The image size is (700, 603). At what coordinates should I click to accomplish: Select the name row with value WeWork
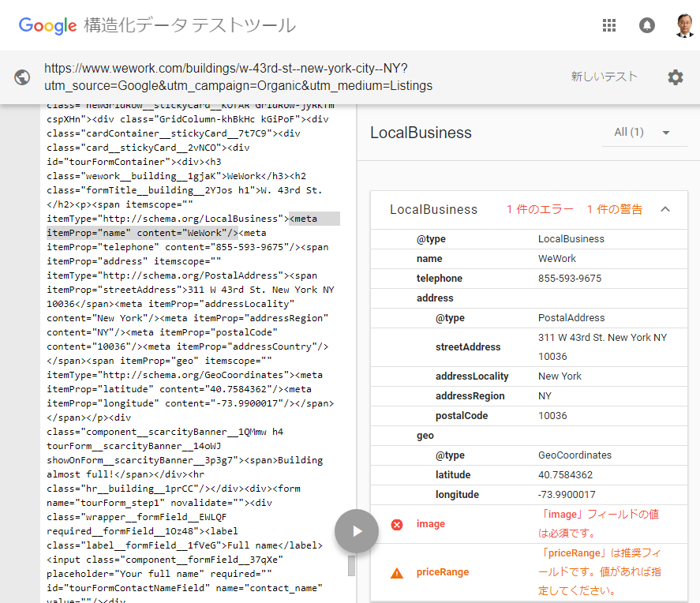tap(529, 259)
